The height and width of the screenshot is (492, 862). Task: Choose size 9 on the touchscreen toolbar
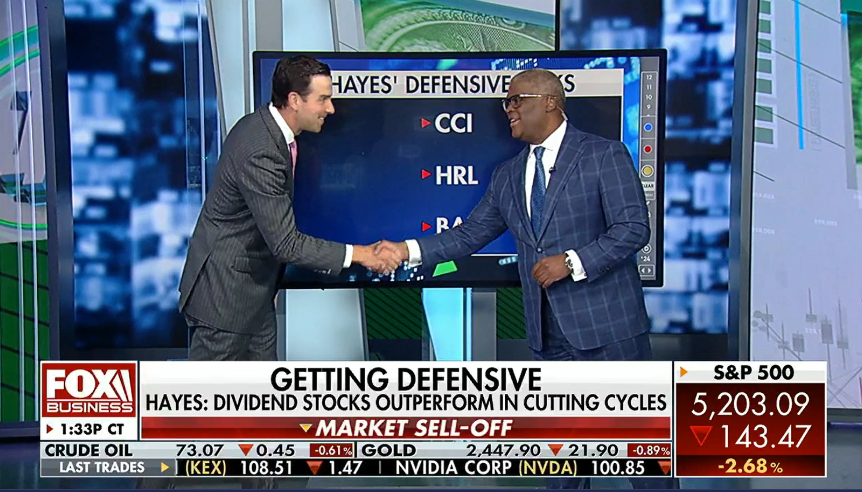click(649, 107)
